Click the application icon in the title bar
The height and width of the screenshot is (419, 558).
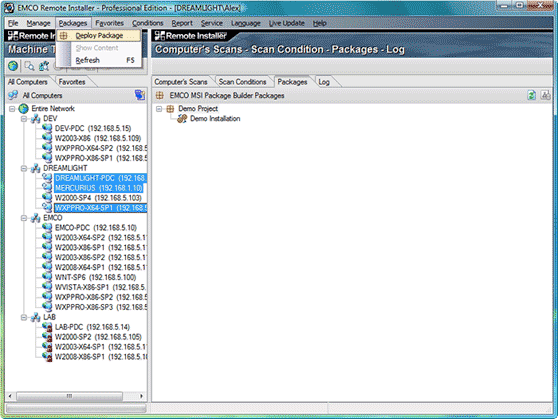[10, 7]
